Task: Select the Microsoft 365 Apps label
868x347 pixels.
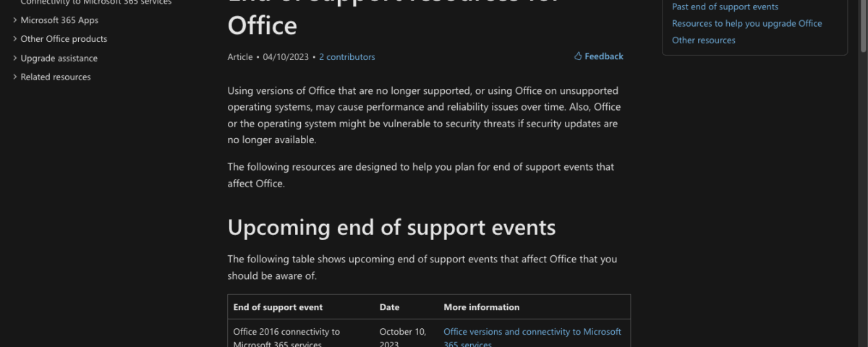Action: click(x=59, y=20)
